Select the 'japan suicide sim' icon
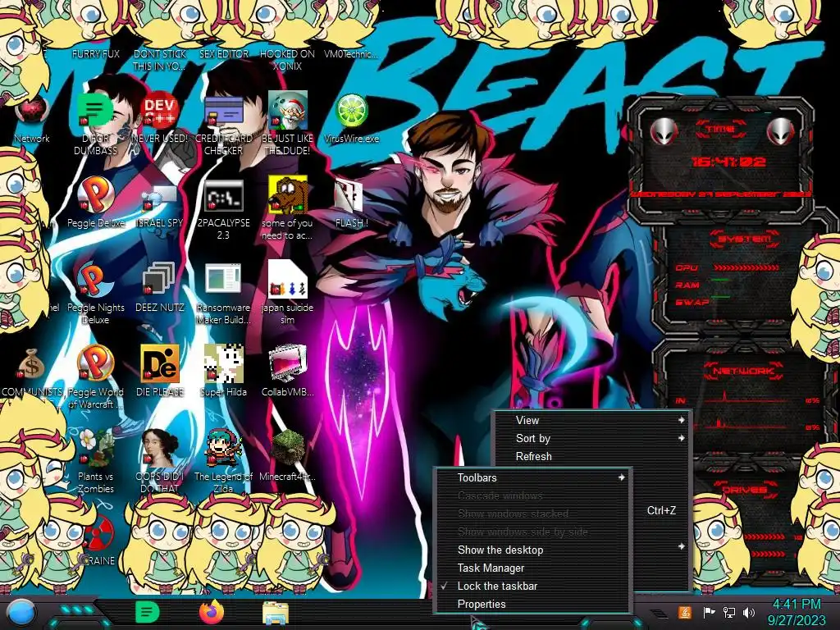This screenshot has height=630, width=840. [288, 280]
